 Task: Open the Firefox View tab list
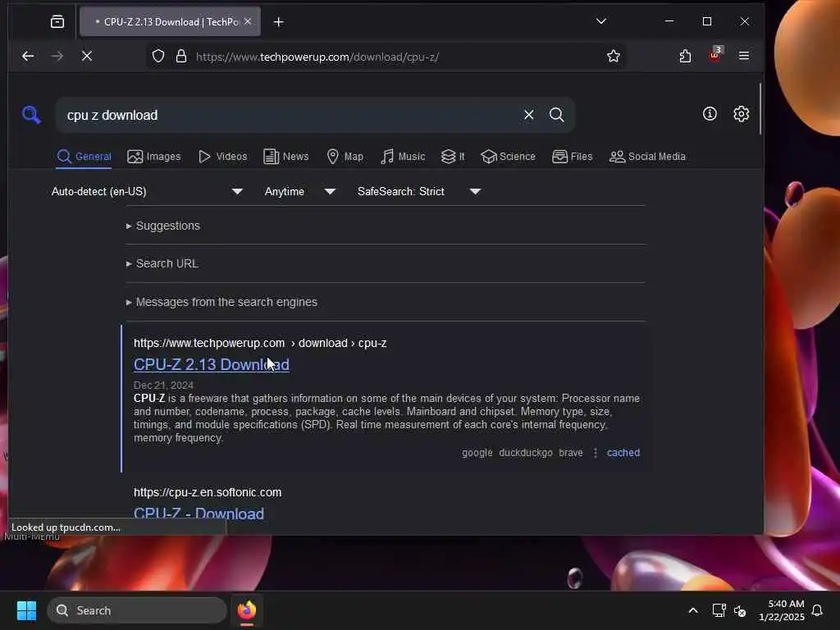tap(57, 21)
